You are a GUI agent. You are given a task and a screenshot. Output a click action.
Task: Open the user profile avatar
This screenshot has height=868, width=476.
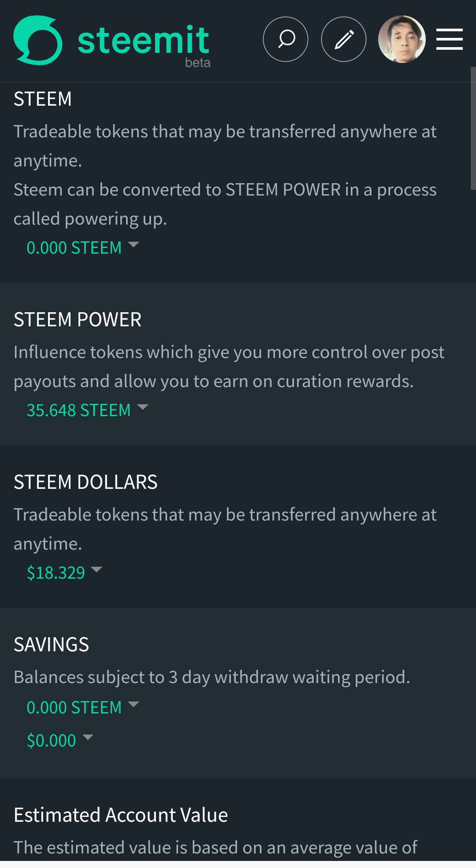402,39
